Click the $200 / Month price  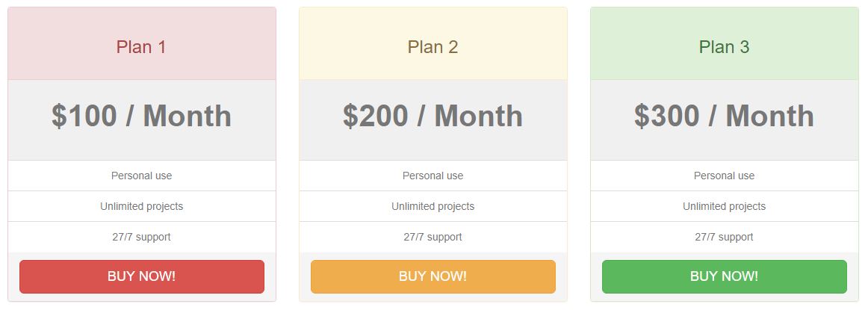point(433,116)
